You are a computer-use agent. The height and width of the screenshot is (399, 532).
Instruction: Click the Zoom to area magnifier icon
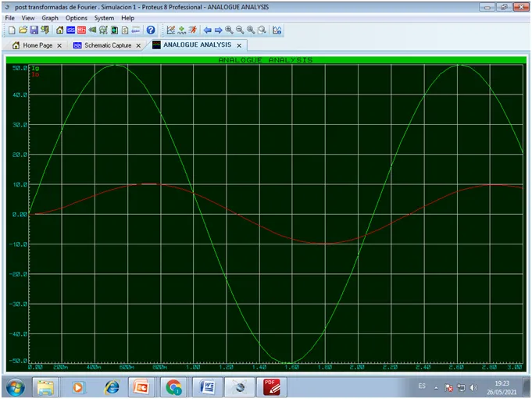click(x=262, y=30)
